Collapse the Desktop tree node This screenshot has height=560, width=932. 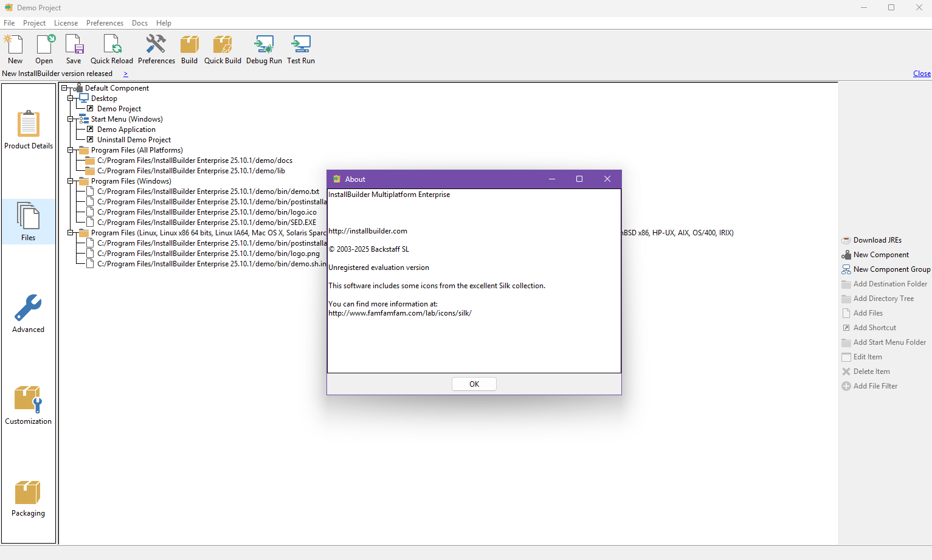(x=71, y=99)
